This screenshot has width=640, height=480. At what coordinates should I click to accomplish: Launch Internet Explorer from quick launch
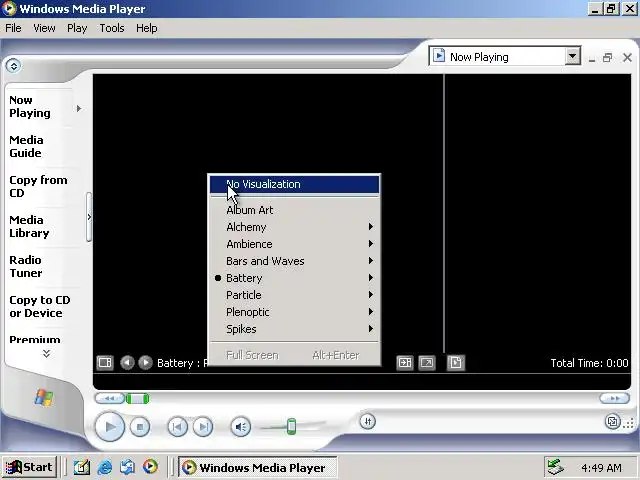[x=105, y=467]
